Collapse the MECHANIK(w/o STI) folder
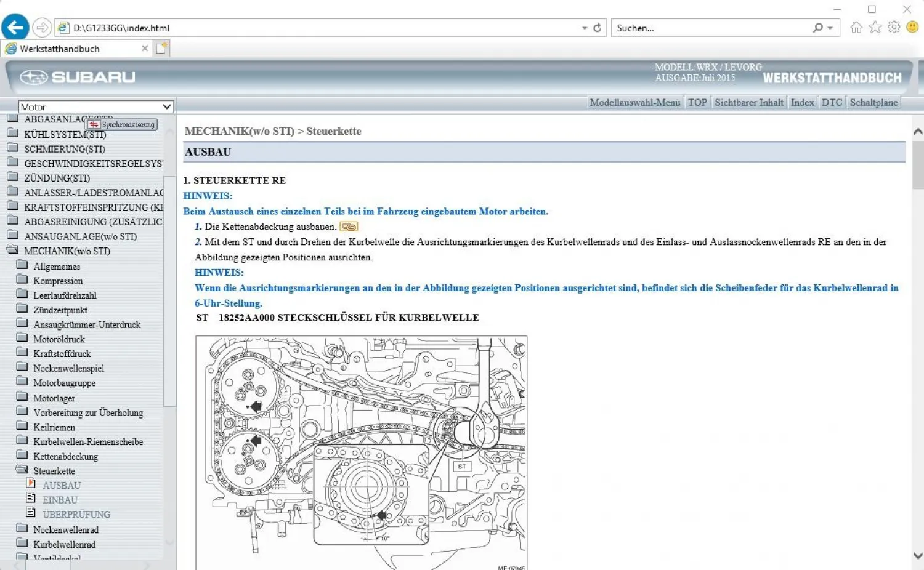Screen dimensions: 924x570 tap(12, 251)
